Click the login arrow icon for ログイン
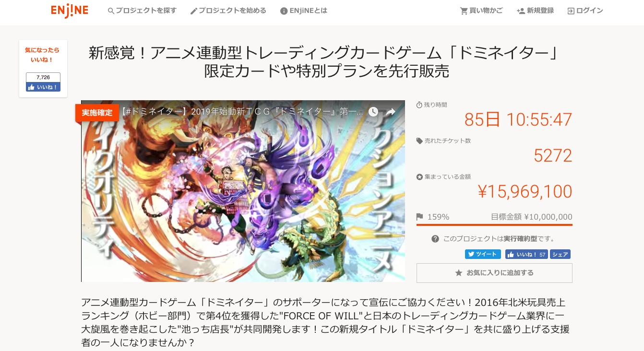The image size is (644, 351). [x=571, y=11]
